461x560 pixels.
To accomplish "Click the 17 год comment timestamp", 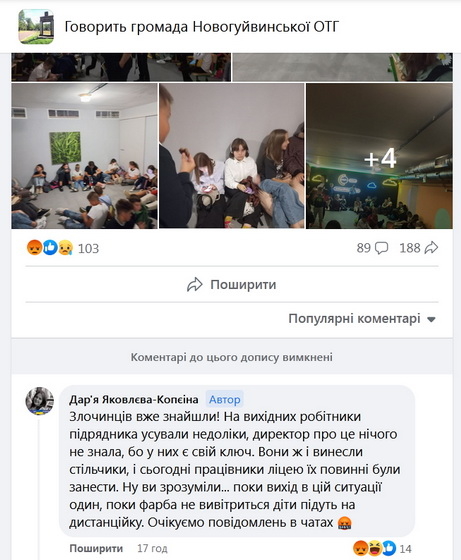I will coord(152,548).
